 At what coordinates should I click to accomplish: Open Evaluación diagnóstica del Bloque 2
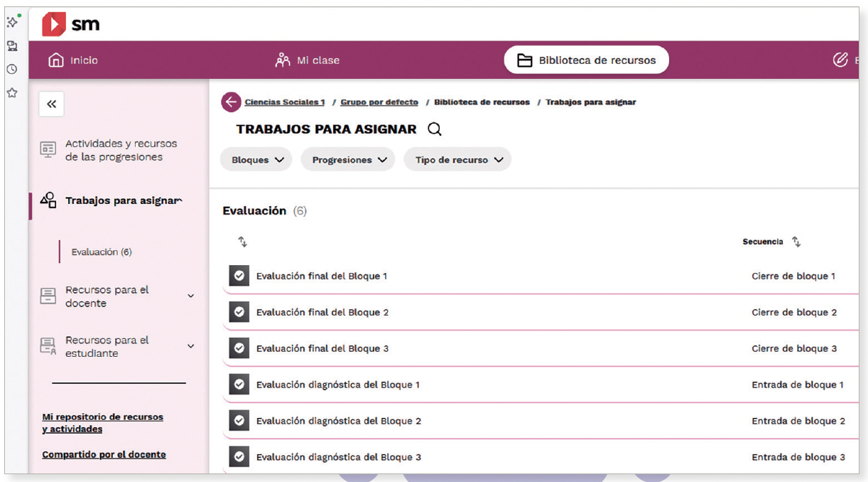tap(339, 421)
